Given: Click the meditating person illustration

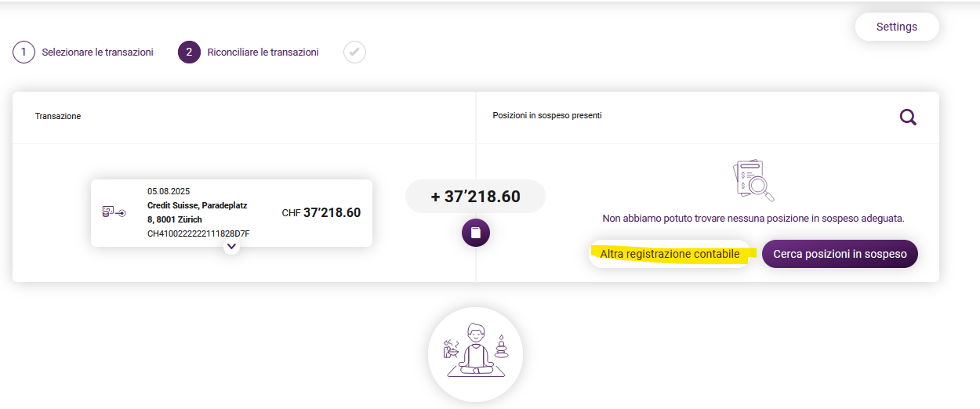Looking at the screenshot, I should click(475, 354).
